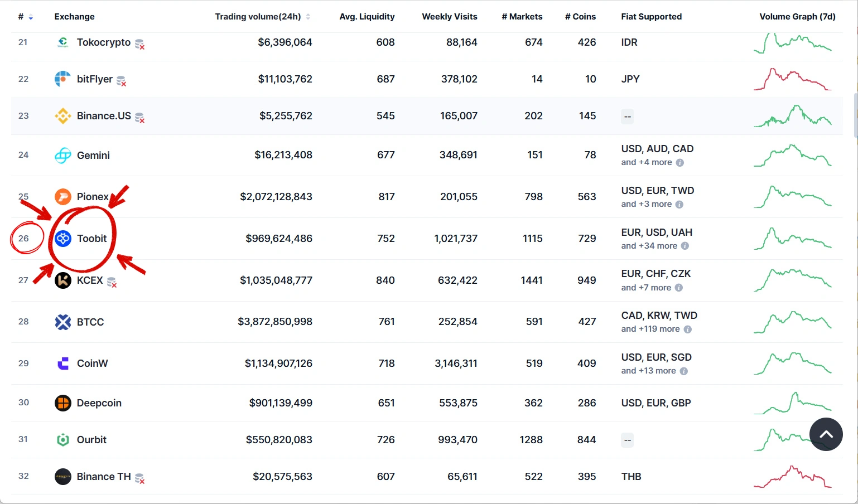Click the Deepcoin logo icon
This screenshot has height=504, width=858.
(x=63, y=403)
